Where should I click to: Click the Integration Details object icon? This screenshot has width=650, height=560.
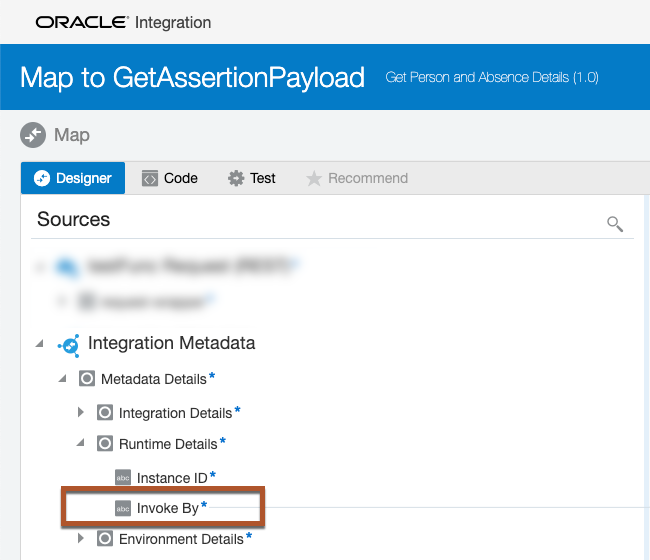(x=105, y=413)
